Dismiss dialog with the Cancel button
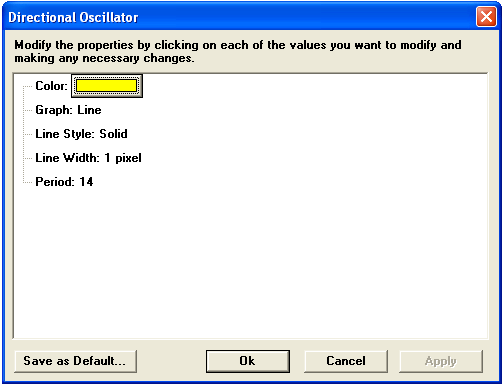The height and width of the screenshot is (386, 503). pyautogui.click(x=346, y=361)
